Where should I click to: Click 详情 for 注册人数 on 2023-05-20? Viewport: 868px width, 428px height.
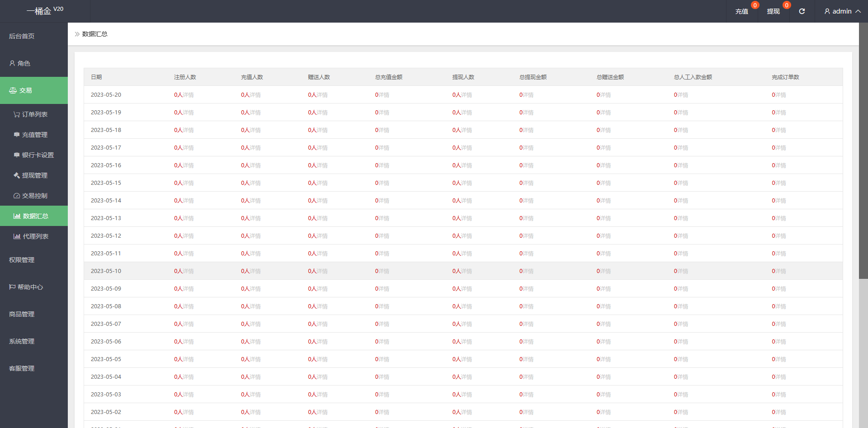coord(188,95)
